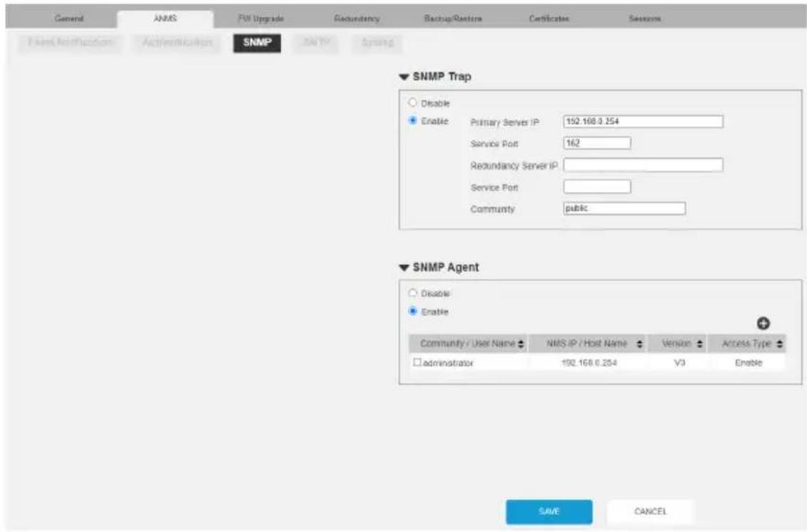Switch to Authentication sub-tab
807x532 pixels.
(178, 43)
